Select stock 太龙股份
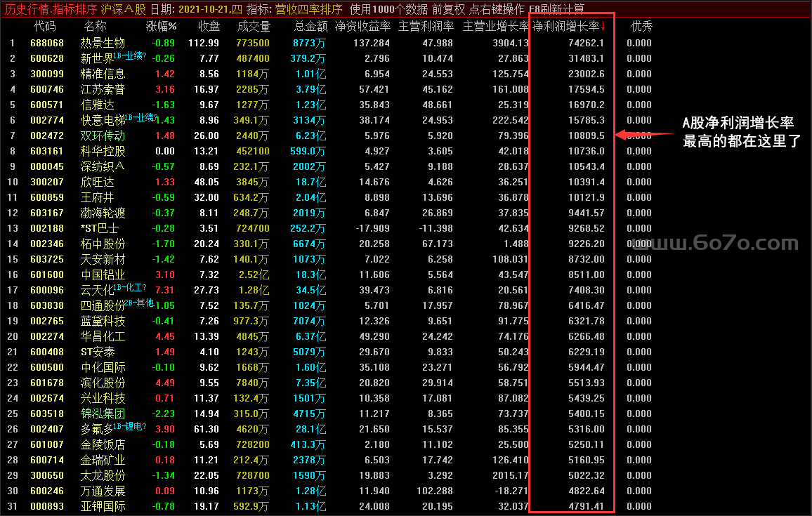The image size is (812, 516). point(103,475)
